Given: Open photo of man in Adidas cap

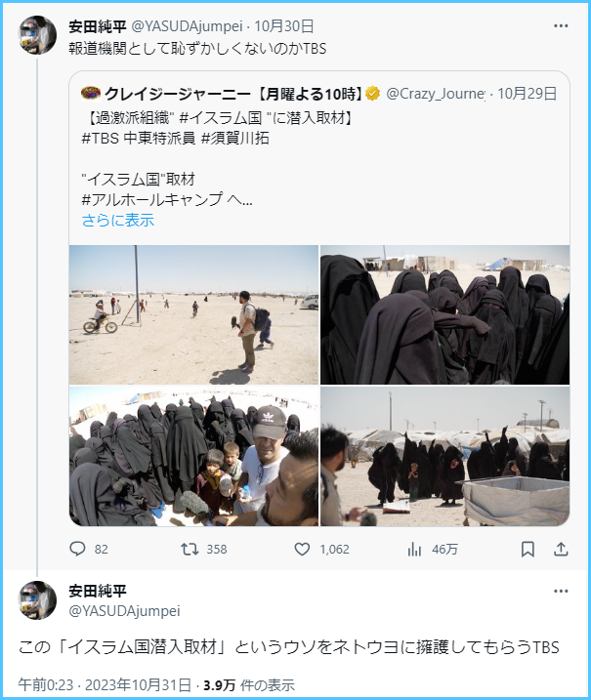Looking at the screenshot, I should 193,456.
